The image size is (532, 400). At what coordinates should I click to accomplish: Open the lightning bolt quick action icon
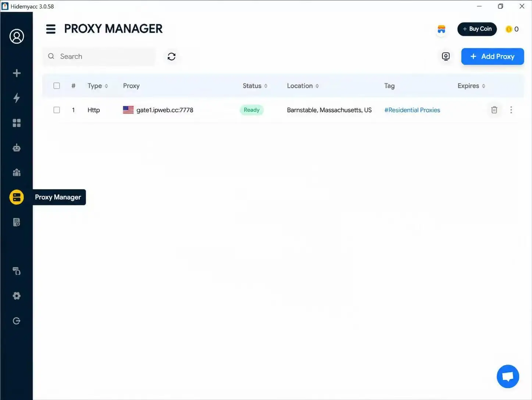click(17, 98)
